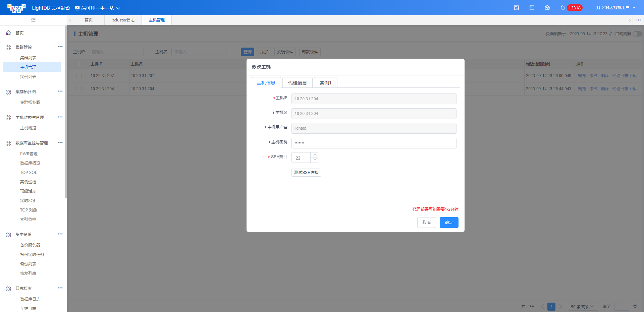Open more options for 日志检索 section

(x=60, y=288)
